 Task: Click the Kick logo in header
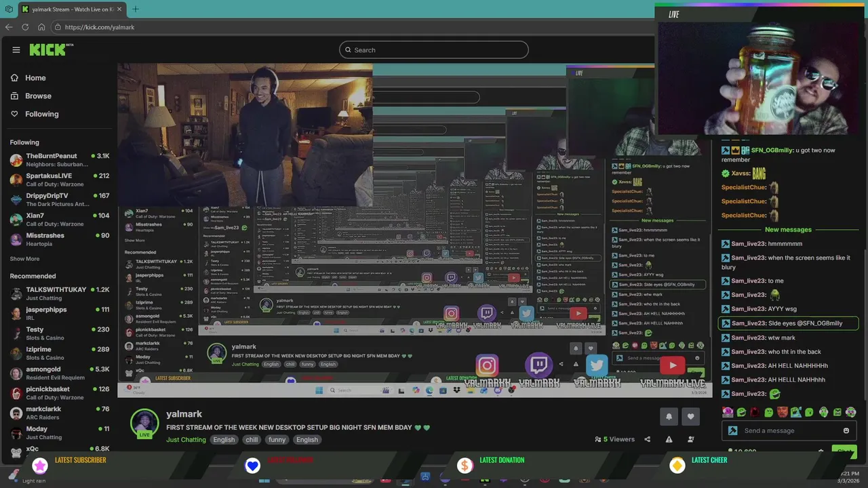(51, 49)
